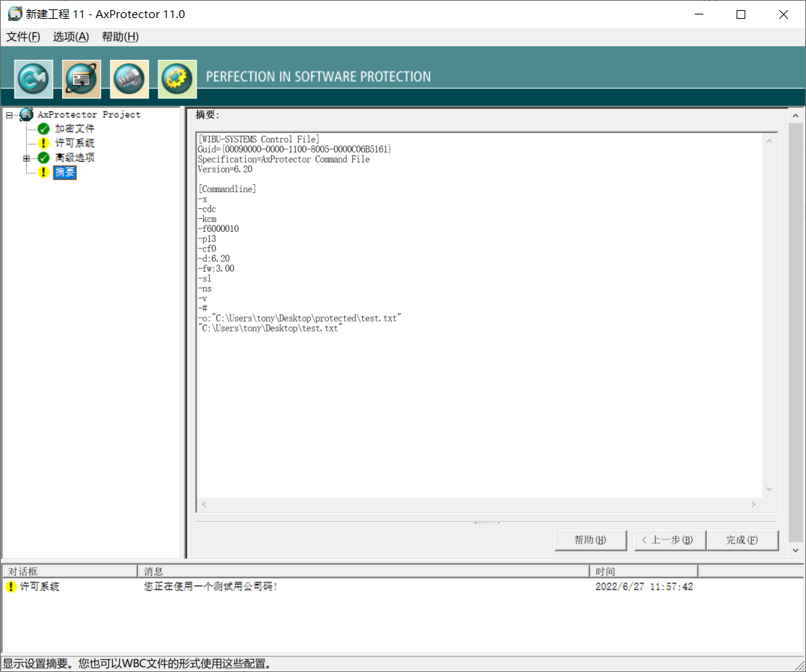
Task: Click the gear settings toolbar icon
Action: coord(177,79)
